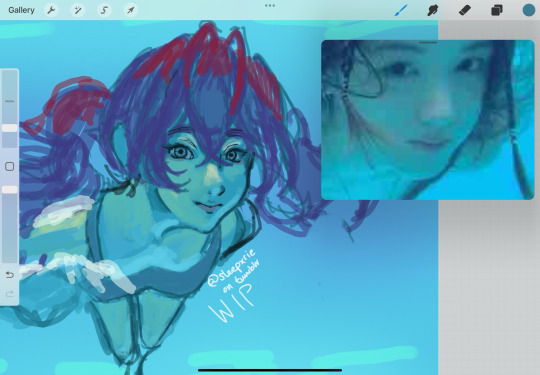This screenshot has height=375, width=540.
Task: Open the Layers panel
Action: [x=497, y=10]
